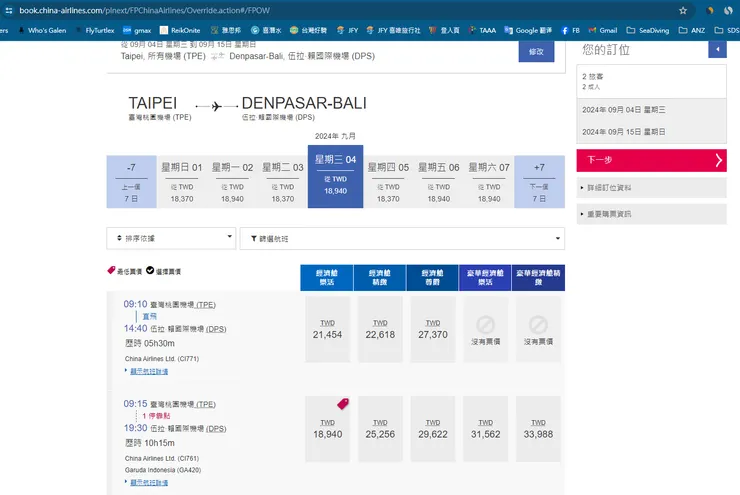This screenshot has width=740, height=495.
Task: Open the JFY bookmark
Action: [x=347, y=30]
